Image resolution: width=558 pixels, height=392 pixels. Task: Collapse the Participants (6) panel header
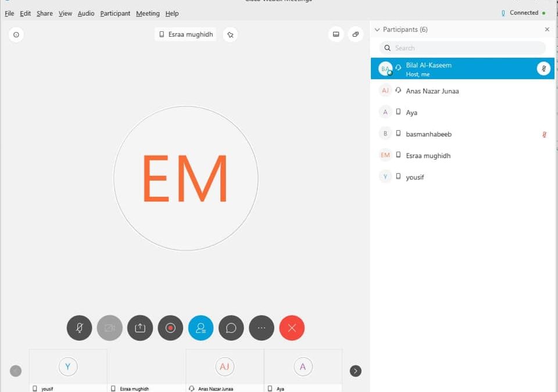[377, 30]
